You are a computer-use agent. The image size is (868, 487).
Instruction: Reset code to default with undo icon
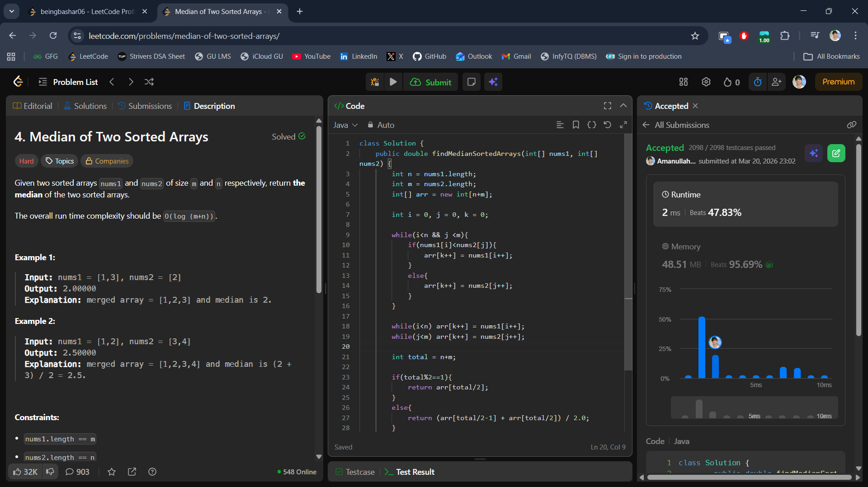pyautogui.click(x=607, y=125)
